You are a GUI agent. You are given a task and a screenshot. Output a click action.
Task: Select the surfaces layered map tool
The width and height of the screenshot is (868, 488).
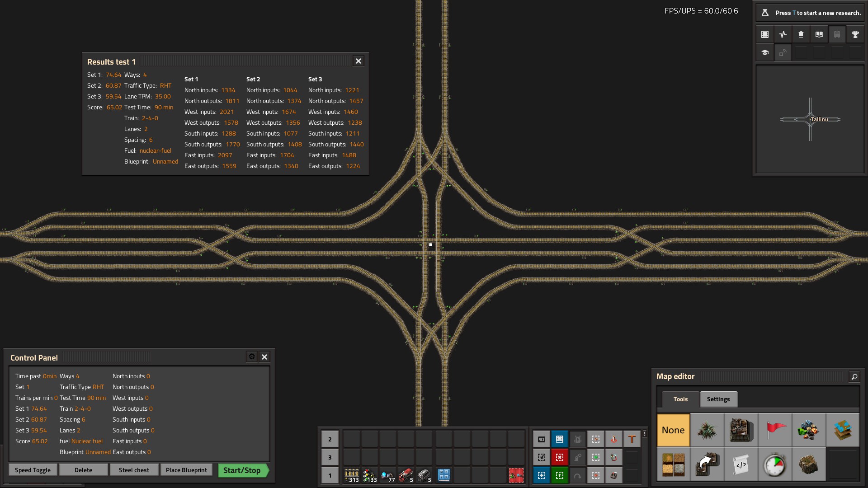coord(843,430)
